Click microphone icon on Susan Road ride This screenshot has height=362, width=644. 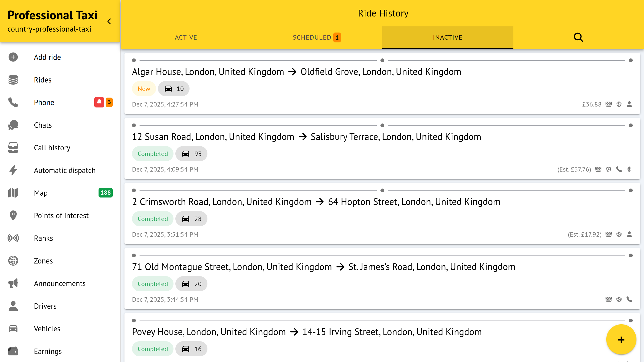tap(629, 169)
